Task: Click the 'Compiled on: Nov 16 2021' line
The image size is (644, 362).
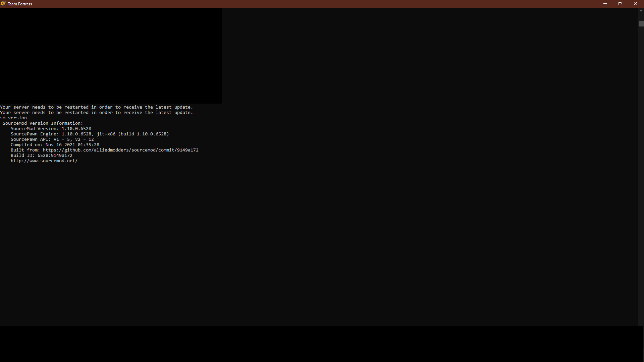Action: click(55, 145)
